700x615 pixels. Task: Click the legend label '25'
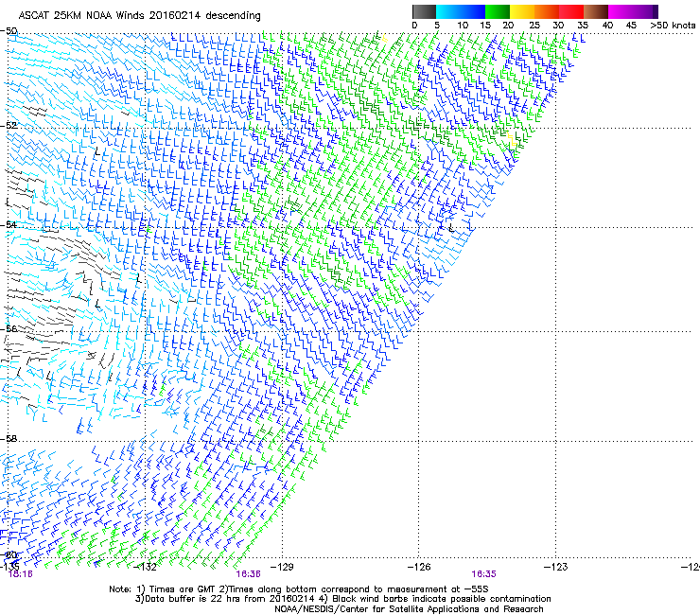point(534,26)
